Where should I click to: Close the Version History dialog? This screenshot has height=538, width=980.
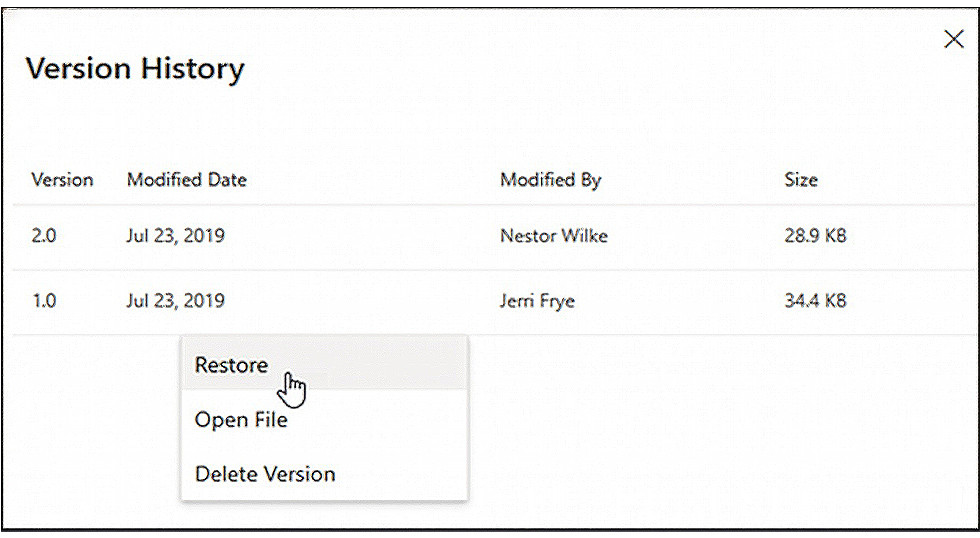pyautogui.click(x=954, y=39)
